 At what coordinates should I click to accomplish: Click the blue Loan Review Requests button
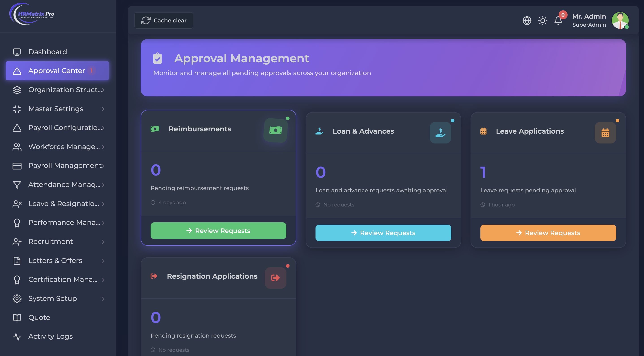[383, 233]
